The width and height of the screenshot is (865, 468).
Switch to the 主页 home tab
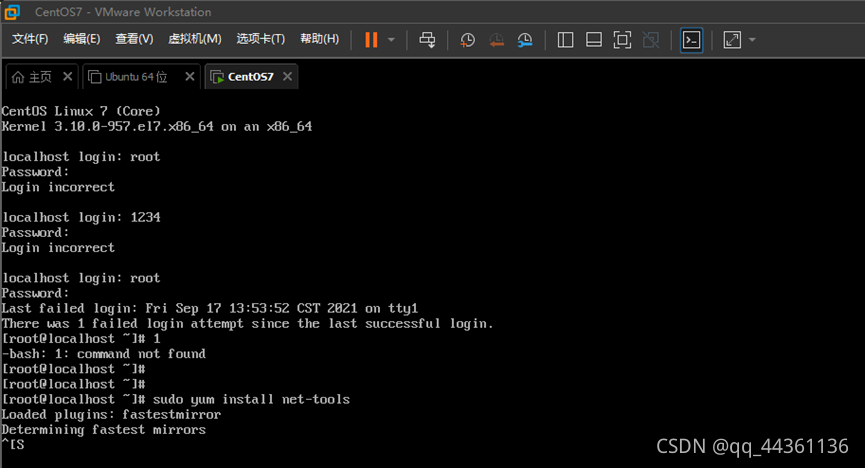[32, 77]
